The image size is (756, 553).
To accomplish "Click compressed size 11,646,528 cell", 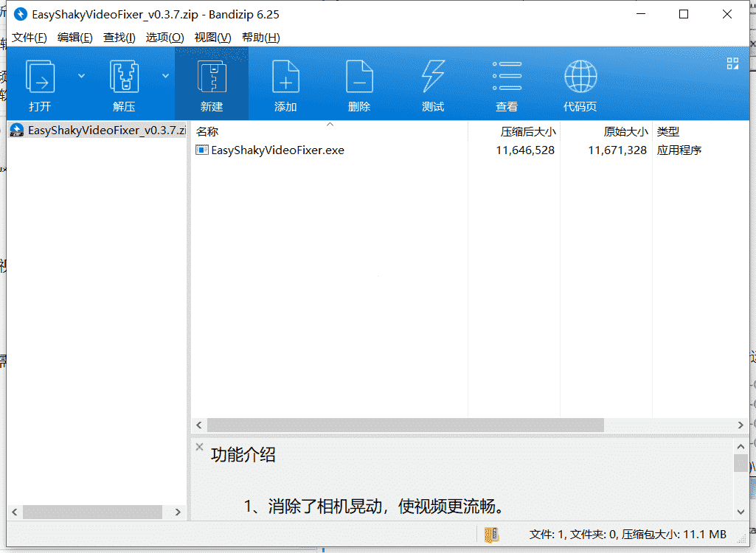I will [x=525, y=150].
